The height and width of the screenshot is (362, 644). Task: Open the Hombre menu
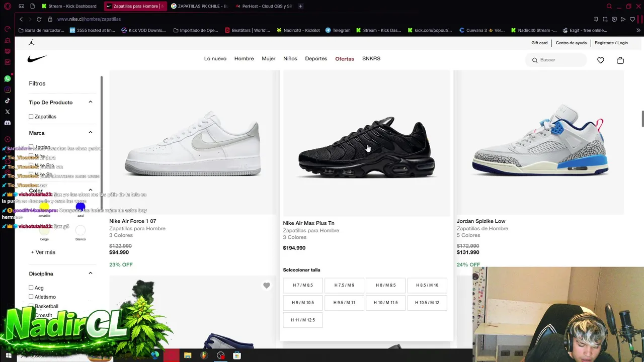pyautogui.click(x=244, y=59)
